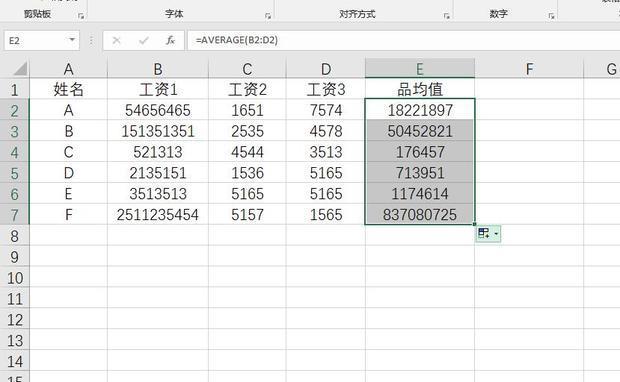This screenshot has height=382, width=620.
Task: Click the 工资2 header cell
Action: click(247, 89)
